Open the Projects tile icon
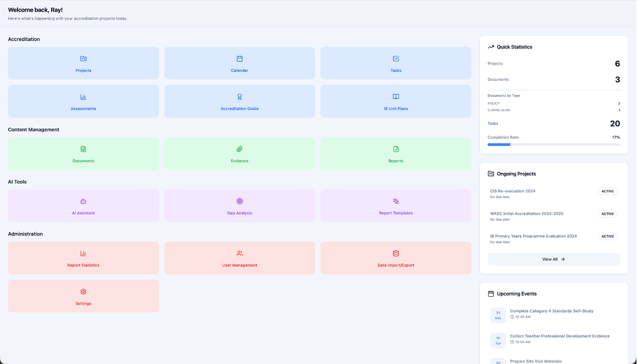 pyautogui.click(x=83, y=59)
